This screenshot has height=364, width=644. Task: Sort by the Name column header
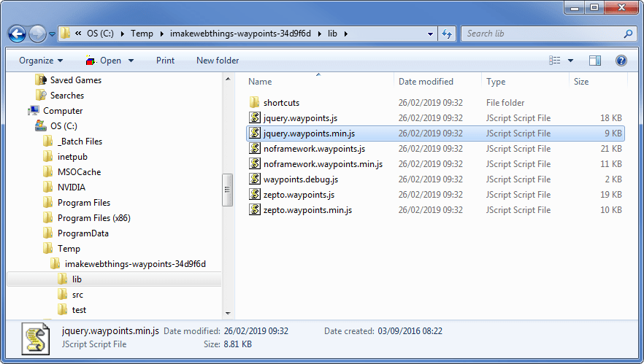point(260,82)
